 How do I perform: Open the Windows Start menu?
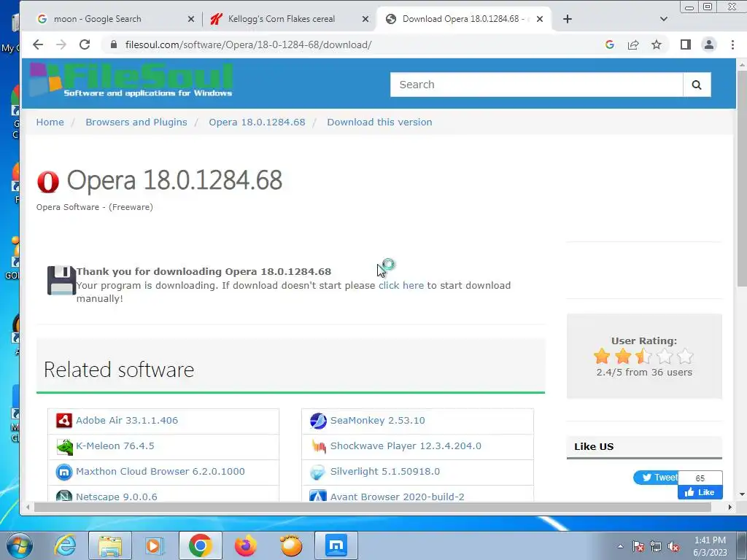click(19, 545)
